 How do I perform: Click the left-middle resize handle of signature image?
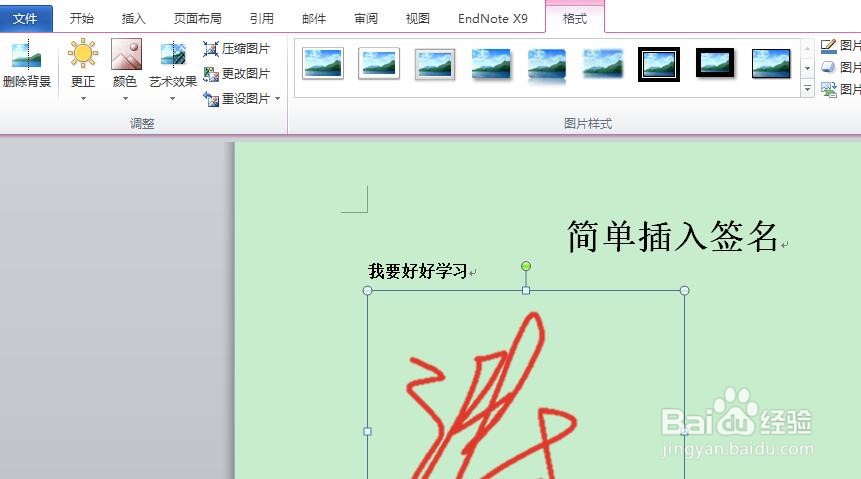pos(368,432)
